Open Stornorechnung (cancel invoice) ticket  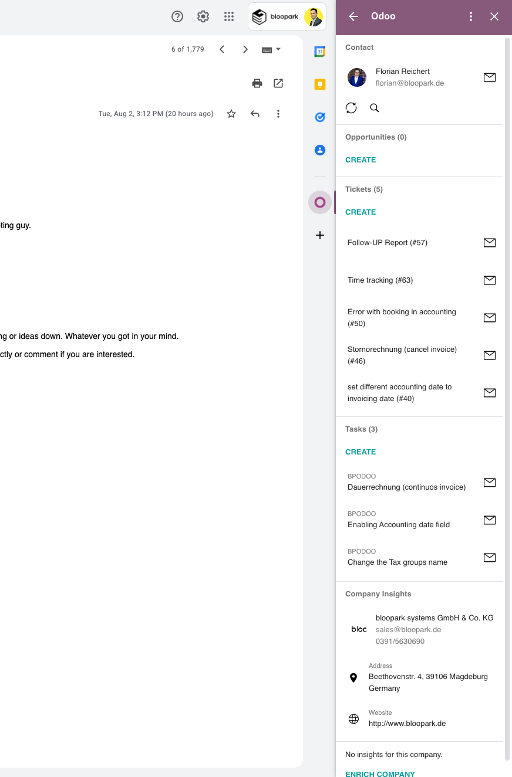click(x=402, y=355)
